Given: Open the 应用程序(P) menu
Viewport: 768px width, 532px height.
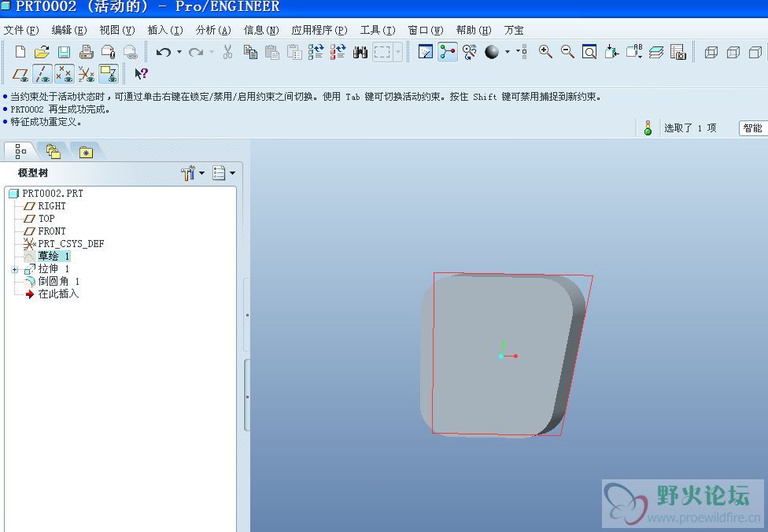Looking at the screenshot, I should point(319,31).
